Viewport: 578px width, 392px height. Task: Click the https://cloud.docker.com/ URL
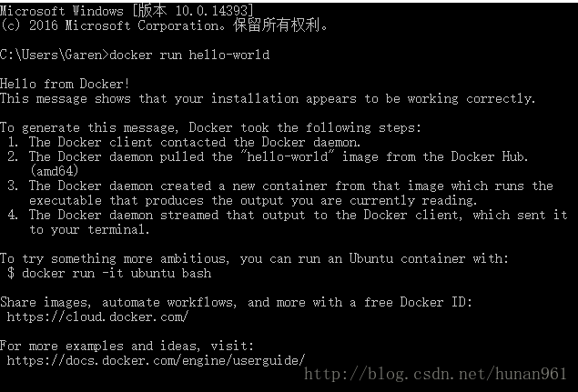[x=97, y=317]
